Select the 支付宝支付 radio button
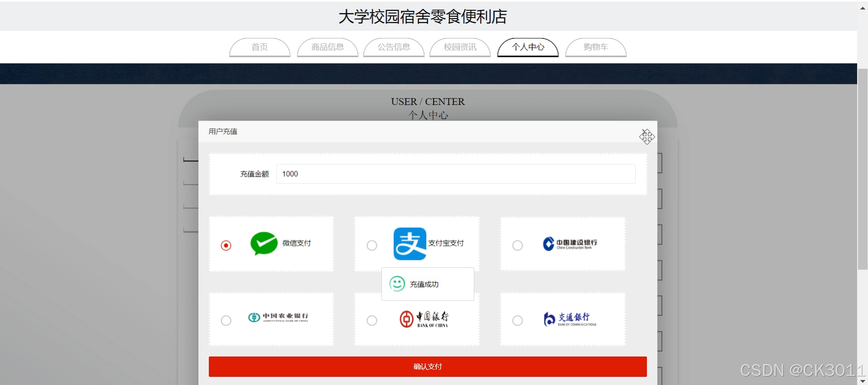Viewport: 868px width, 385px height. [x=372, y=245]
